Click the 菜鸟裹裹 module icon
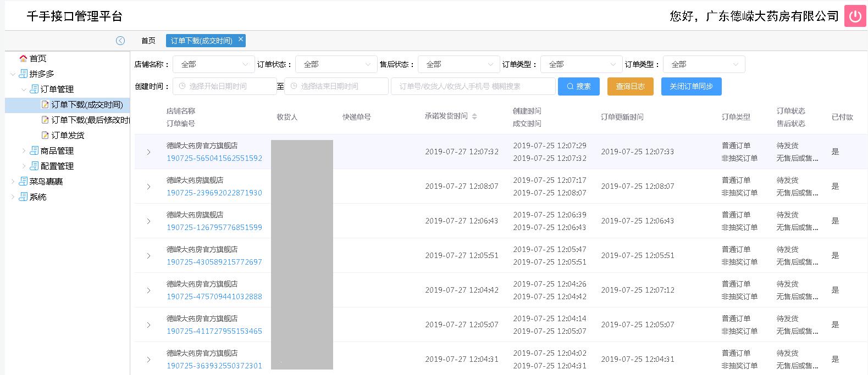 point(23,181)
